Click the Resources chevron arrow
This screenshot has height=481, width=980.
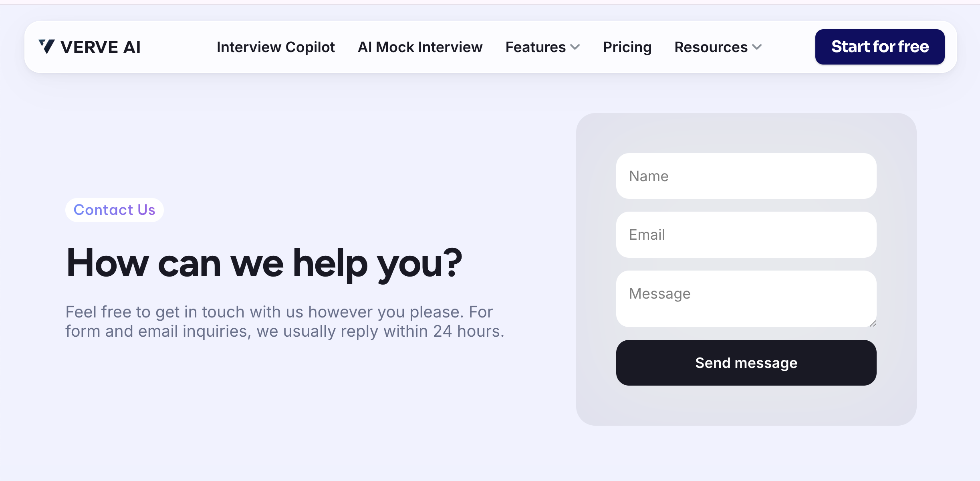757,48
